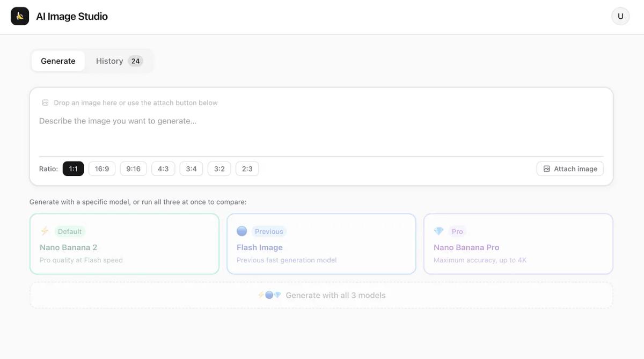The height and width of the screenshot is (359, 644).
Task: Select the Nano Banana Pro model card
Action: [518, 244]
